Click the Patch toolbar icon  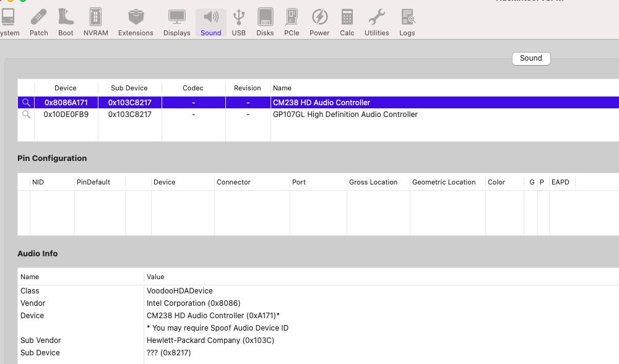38,19
